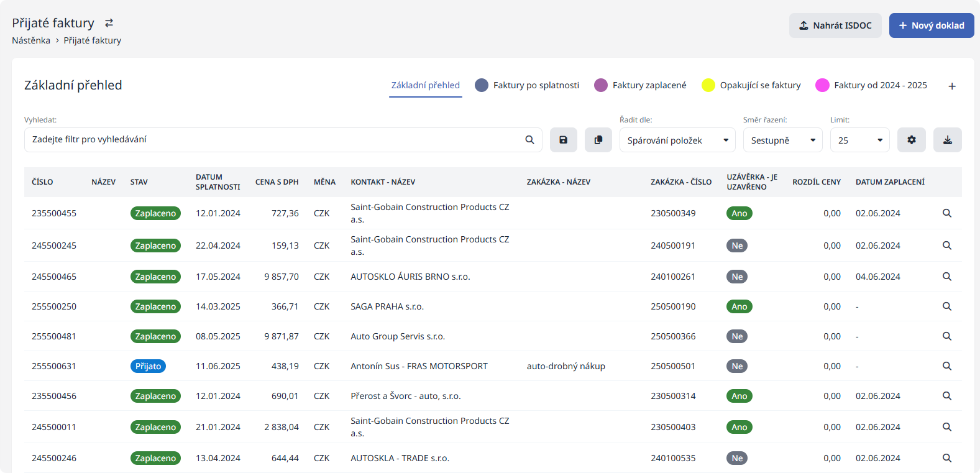Click the copy filter icon
The height and width of the screenshot is (473, 980).
(x=598, y=140)
